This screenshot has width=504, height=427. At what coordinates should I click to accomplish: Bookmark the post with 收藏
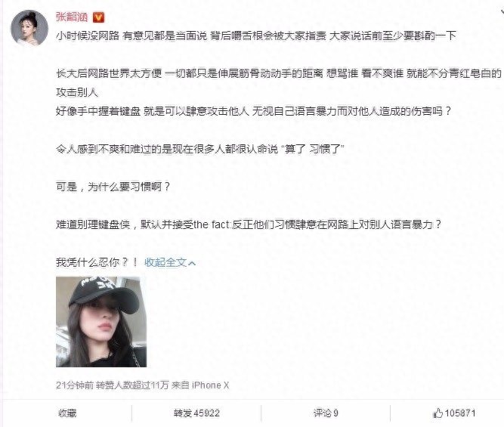67,413
